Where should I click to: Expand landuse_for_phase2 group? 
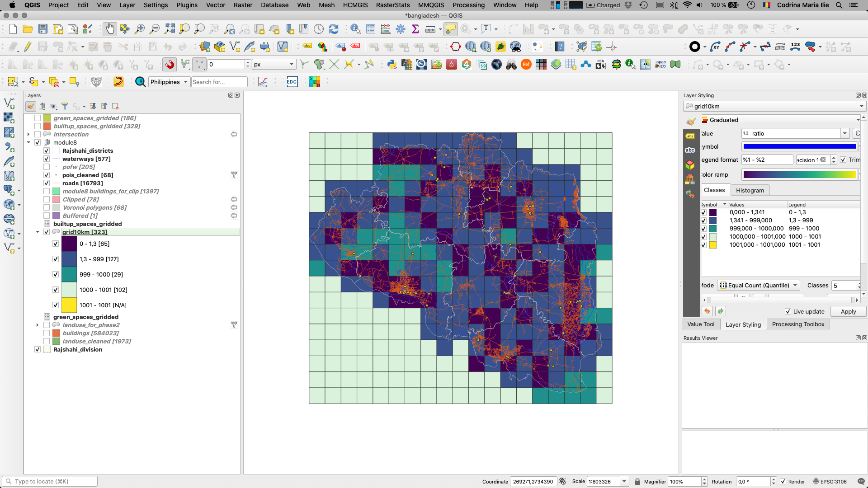pos(38,325)
